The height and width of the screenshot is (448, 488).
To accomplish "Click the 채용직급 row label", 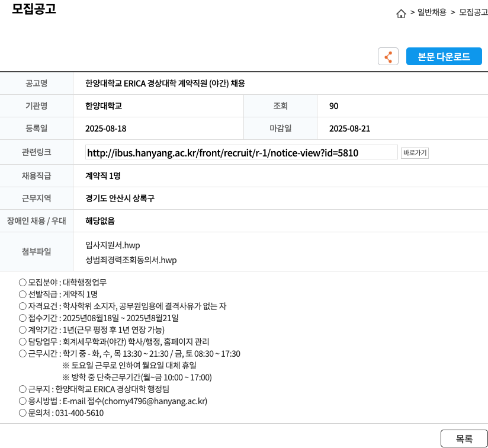I will coord(36,175).
